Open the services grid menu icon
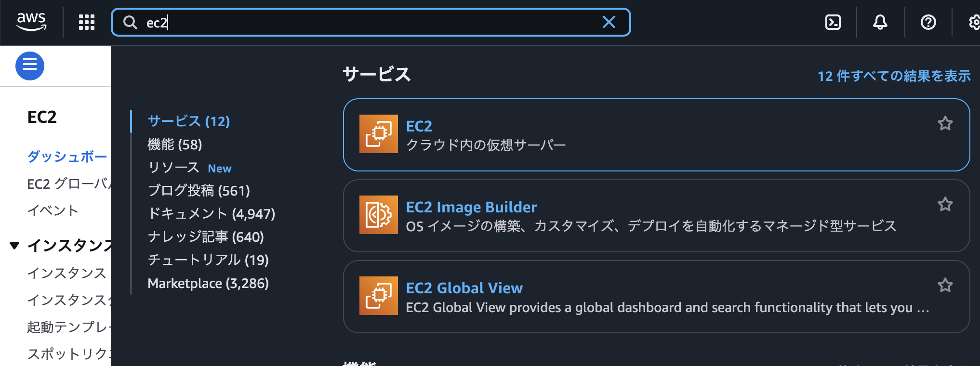Screen dimensions: 980x366 click(x=87, y=22)
